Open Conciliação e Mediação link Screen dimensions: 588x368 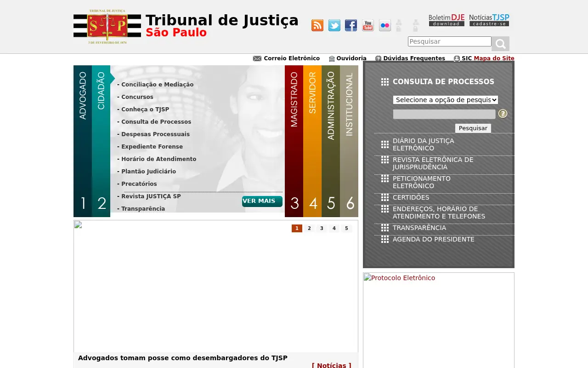point(158,85)
